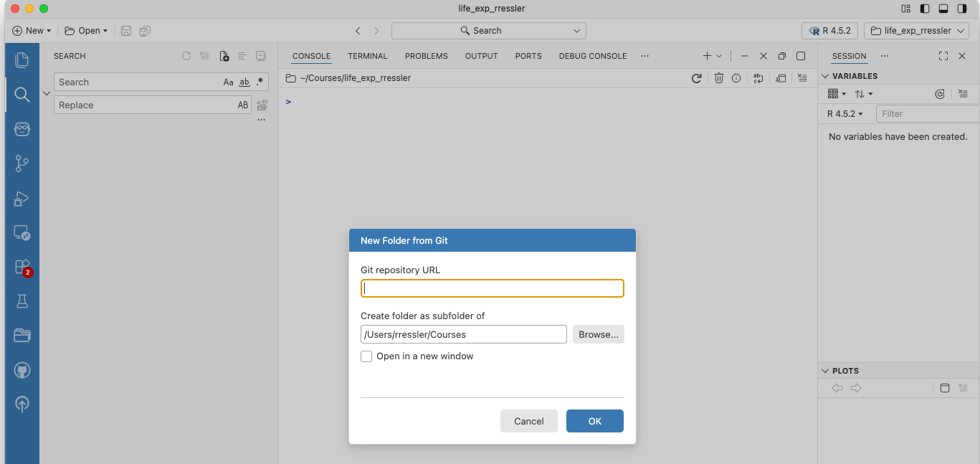Select the Problems tab
980x464 pixels.
(x=426, y=56)
